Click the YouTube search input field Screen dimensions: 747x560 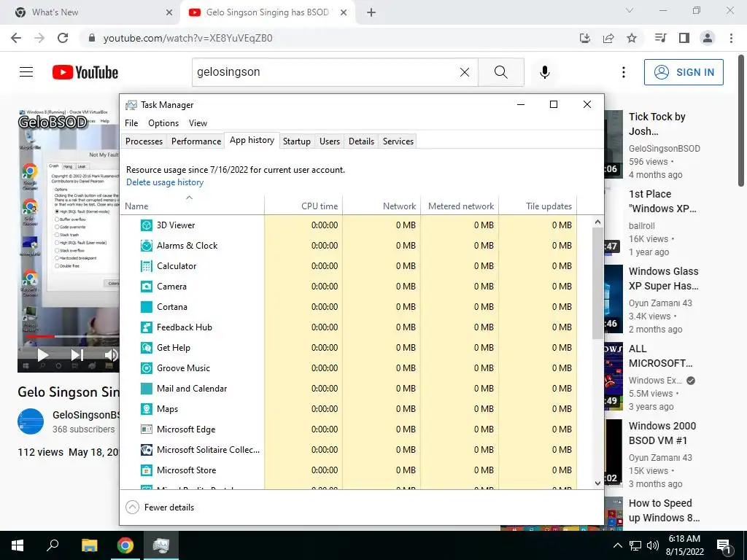(325, 72)
